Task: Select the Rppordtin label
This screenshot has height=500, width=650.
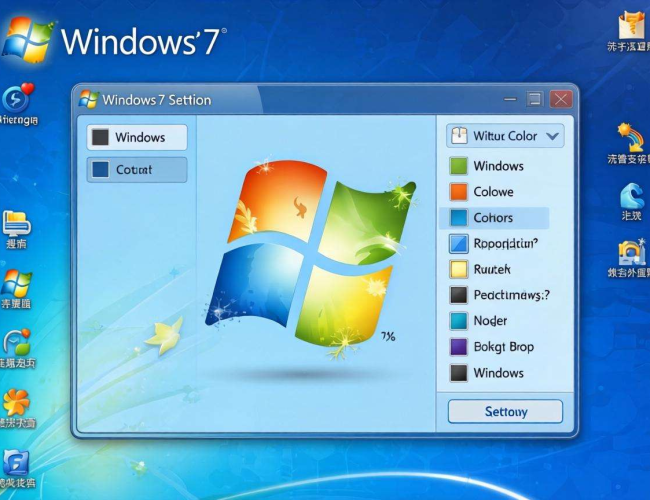Action: [x=505, y=243]
